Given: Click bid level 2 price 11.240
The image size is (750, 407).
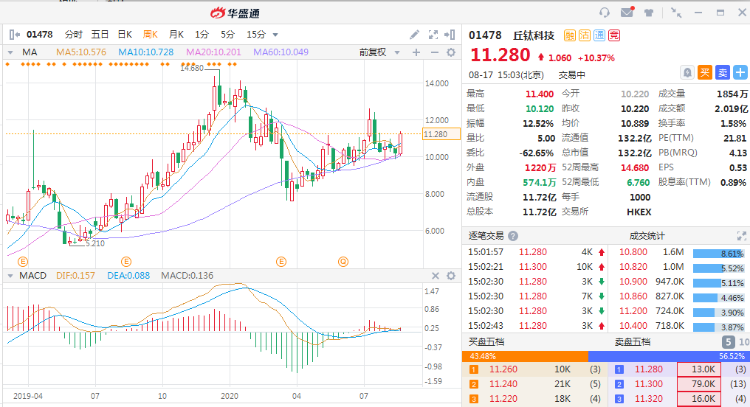Looking at the screenshot, I should 503,384.
